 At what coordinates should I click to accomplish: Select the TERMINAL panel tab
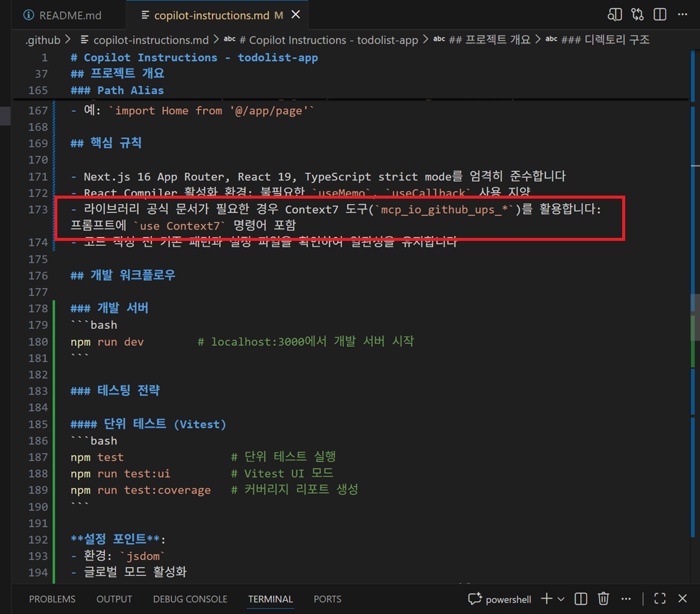click(x=270, y=600)
